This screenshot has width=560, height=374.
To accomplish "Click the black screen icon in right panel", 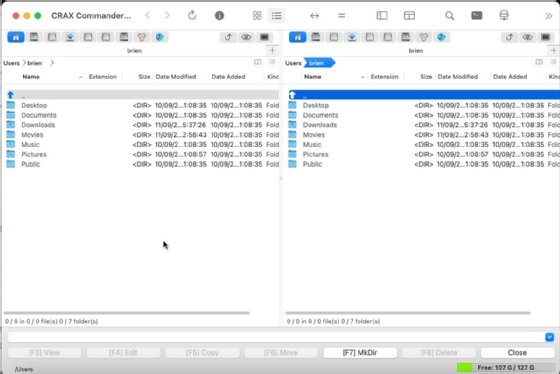I will click(x=545, y=37).
